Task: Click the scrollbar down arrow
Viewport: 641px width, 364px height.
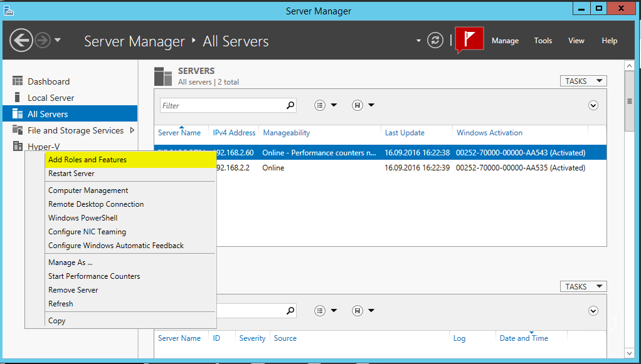Action: [x=630, y=353]
